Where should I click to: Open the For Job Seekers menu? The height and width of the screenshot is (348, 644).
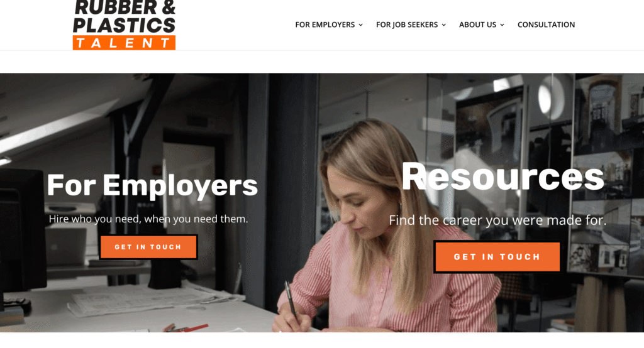point(411,24)
